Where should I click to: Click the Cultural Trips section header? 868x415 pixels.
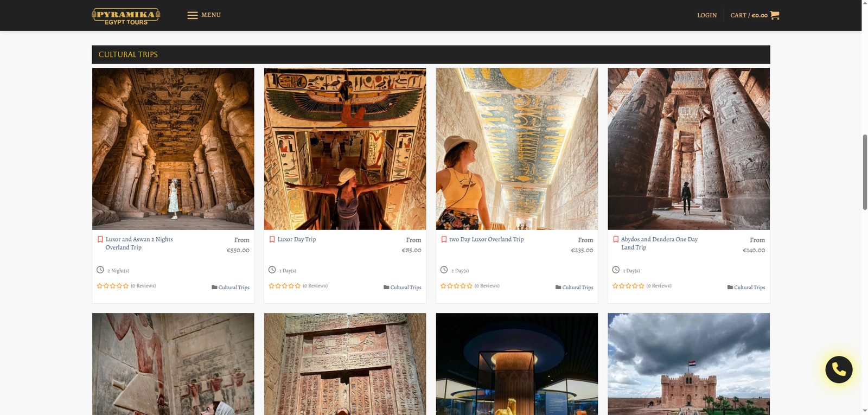pos(128,55)
